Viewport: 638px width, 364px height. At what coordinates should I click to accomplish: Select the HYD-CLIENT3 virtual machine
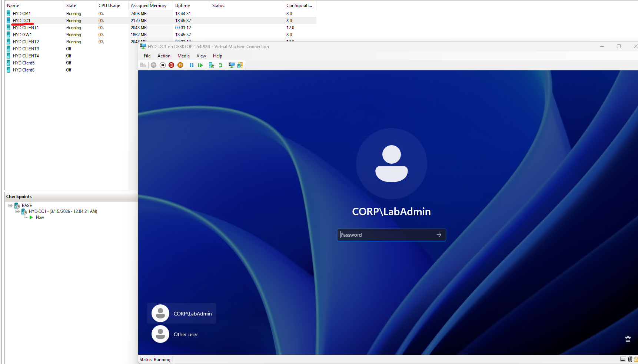pos(26,49)
